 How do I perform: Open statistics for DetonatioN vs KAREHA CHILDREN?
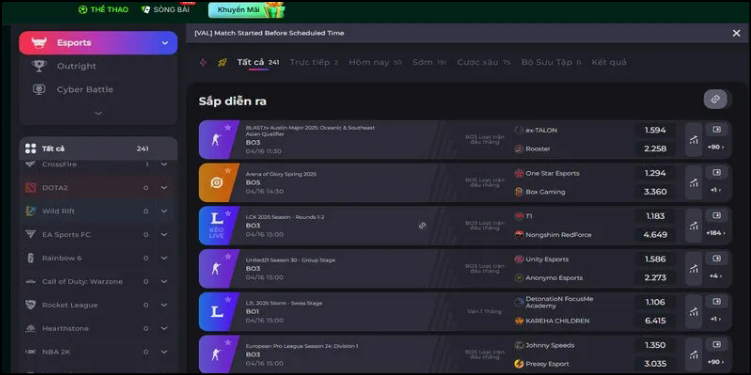pyautogui.click(x=694, y=312)
